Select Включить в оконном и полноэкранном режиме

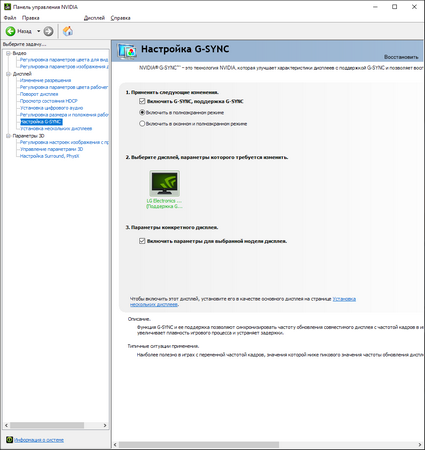click(142, 124)
